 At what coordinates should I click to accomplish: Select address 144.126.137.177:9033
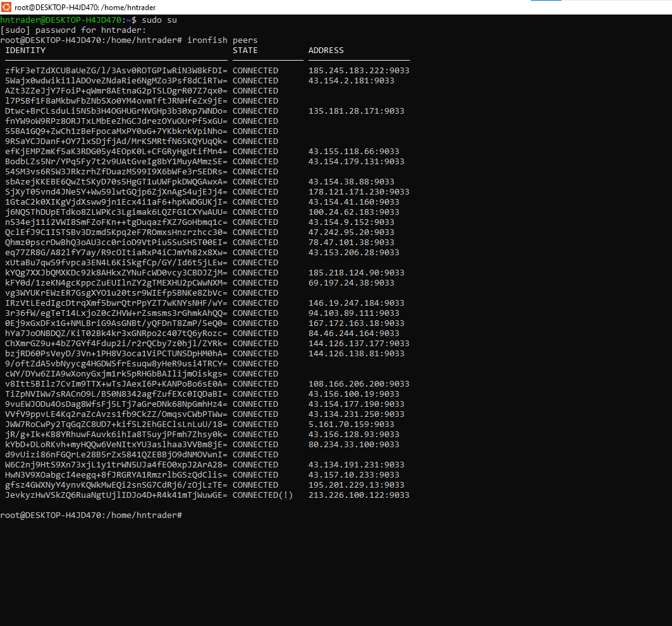click(358, 344)
